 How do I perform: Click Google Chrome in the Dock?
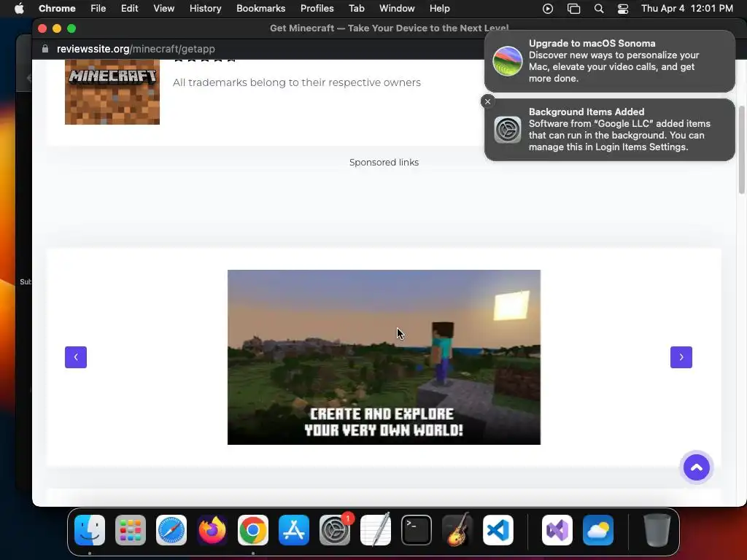click(x=253, y=530)
